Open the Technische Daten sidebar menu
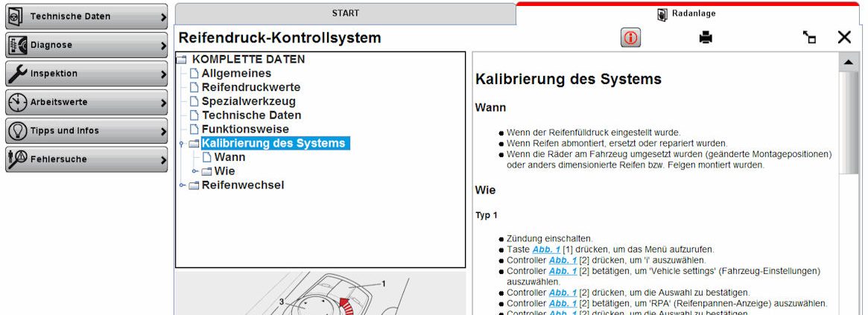 point(86,16)
